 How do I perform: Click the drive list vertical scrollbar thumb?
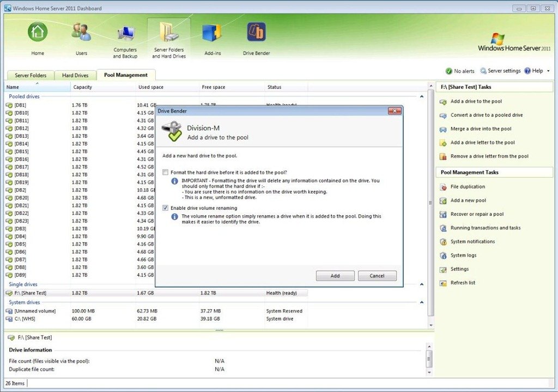430,203
